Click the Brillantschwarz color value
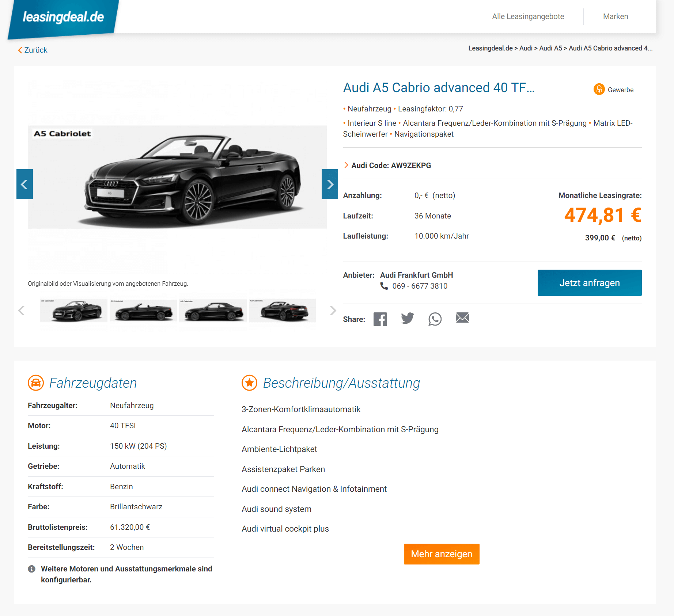This screenshot has height=616, width=674. 136,507
